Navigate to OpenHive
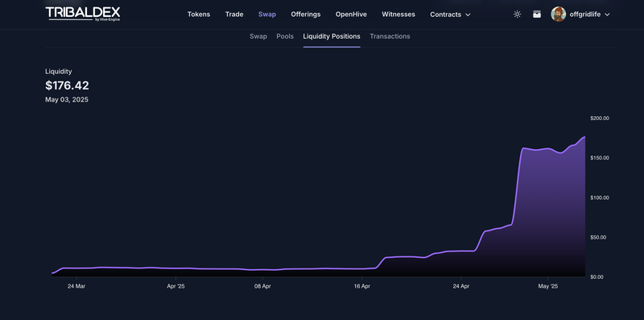Screen dimensions: 644x320 click(x=351, y=15)
